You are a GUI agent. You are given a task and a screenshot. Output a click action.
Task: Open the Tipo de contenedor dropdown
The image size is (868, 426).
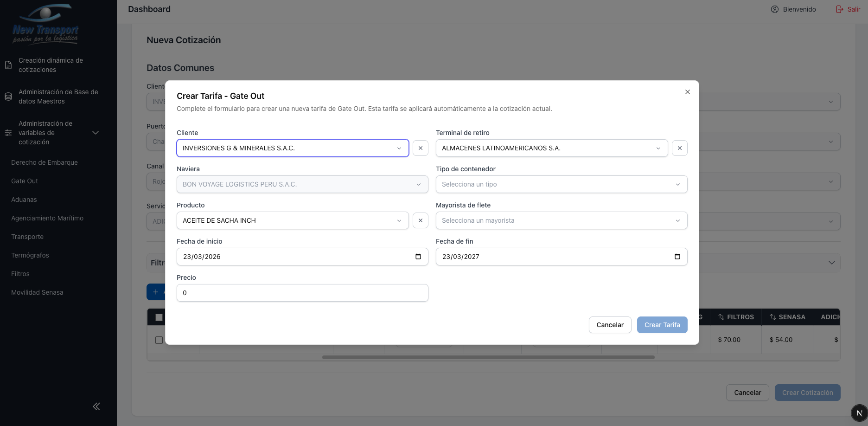pyautogui.click(x=561, y=184)
